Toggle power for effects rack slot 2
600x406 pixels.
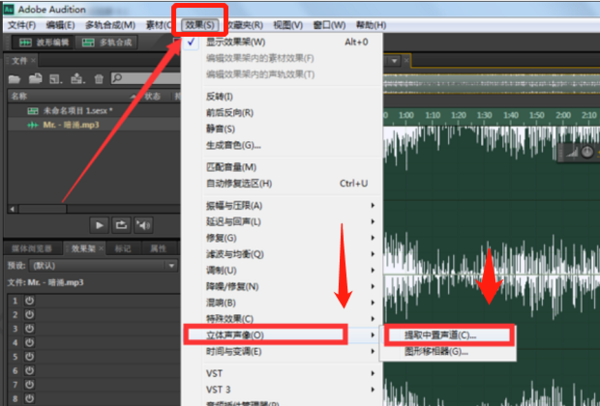click(29, 315)
